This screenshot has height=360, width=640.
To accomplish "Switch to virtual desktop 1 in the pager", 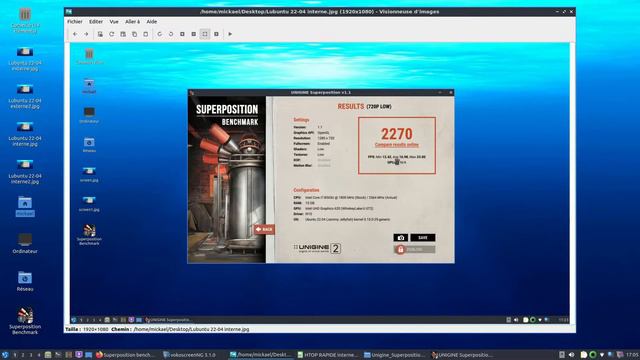I will 15,355.
